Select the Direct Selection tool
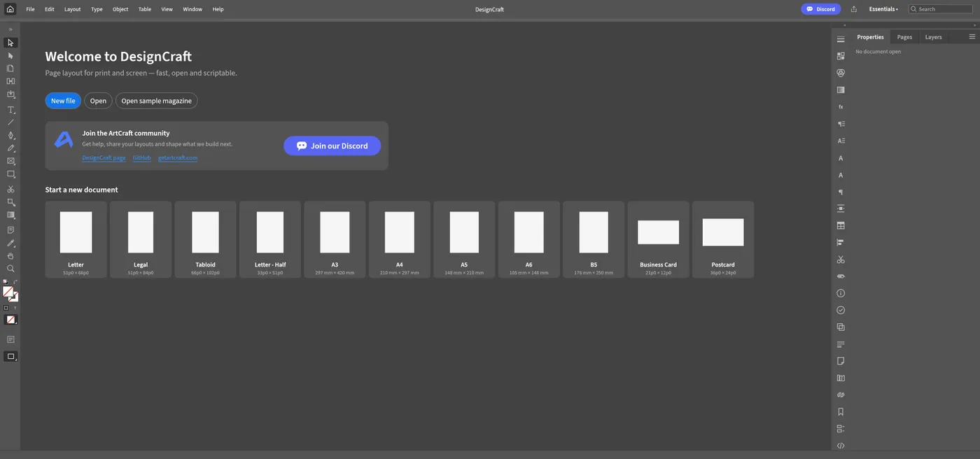This screenshot has height=459, width=980. pyautogui.click(x=10, y=55)
